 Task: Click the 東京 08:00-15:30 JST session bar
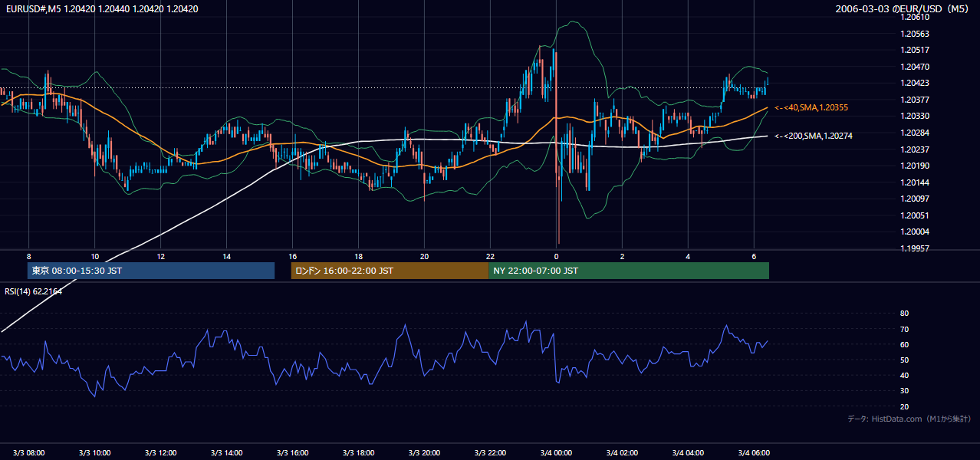151,271
